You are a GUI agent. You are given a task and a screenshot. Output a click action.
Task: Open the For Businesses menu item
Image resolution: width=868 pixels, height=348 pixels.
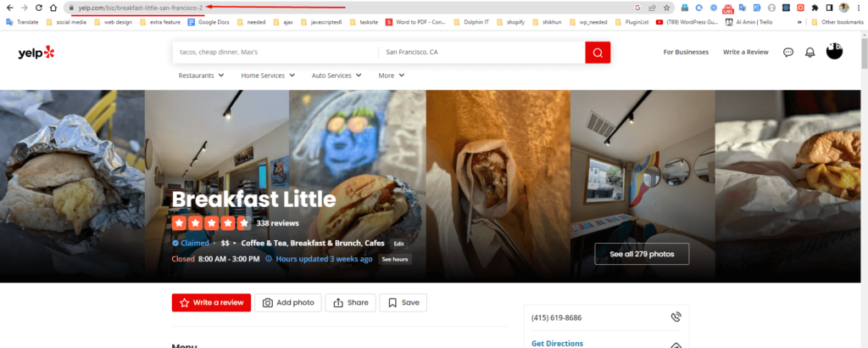[x=686, y=53]
